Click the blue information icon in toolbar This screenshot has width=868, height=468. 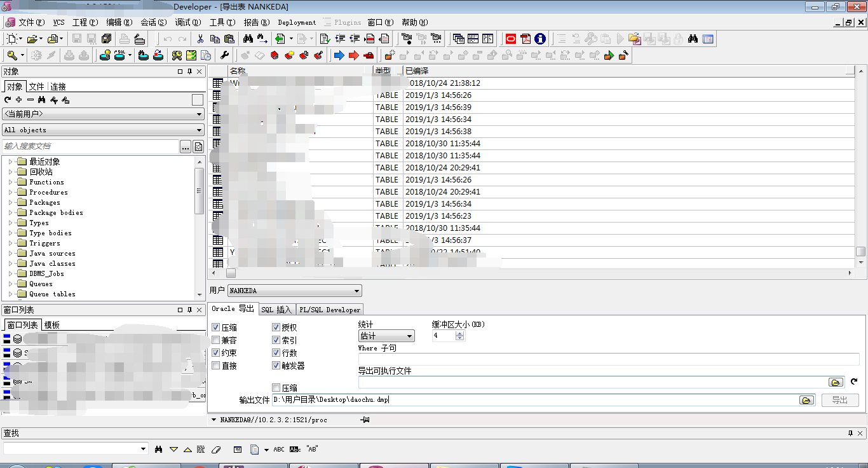(540, 38)
